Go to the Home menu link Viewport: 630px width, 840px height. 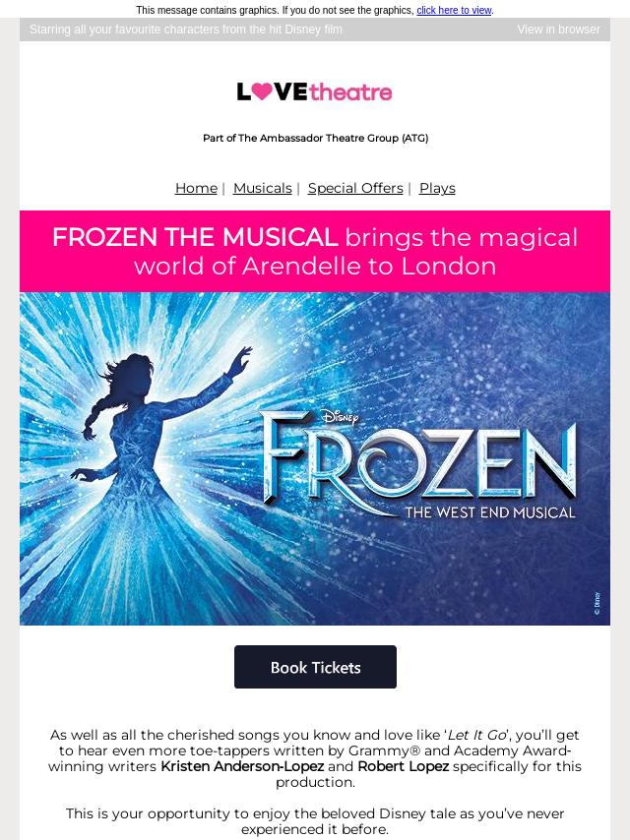pos(196,188)
